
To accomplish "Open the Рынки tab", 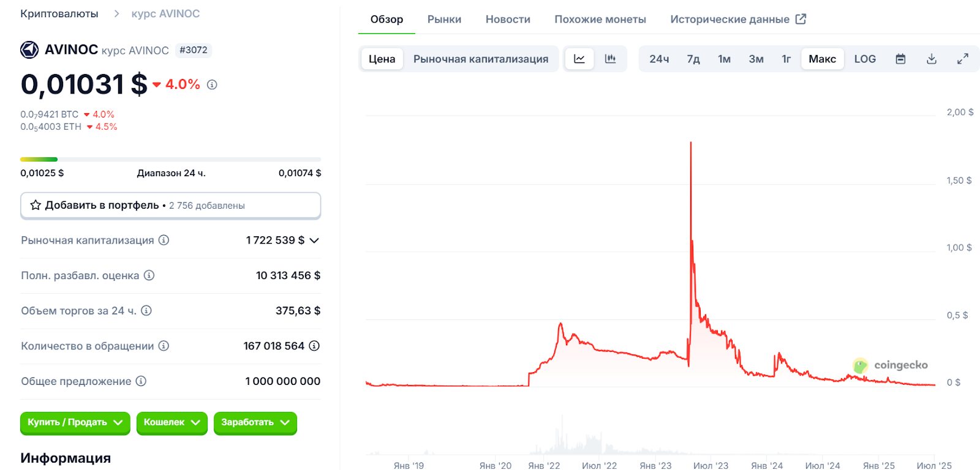I will (x=444, y=19).
